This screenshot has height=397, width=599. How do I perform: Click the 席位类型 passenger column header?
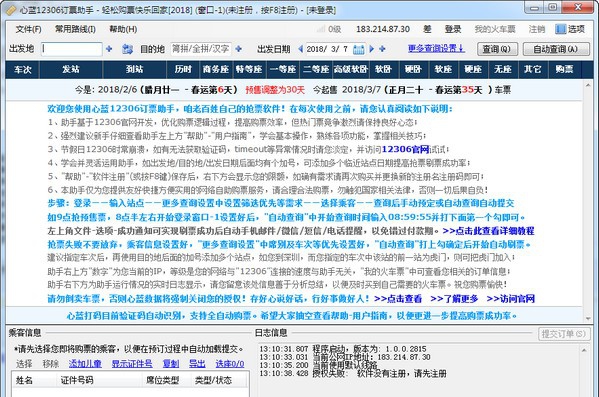166,380
